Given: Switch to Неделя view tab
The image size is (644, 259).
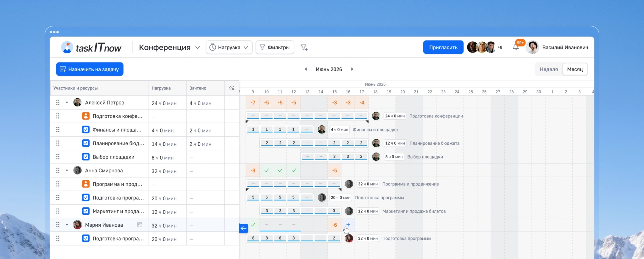Looking at the screenshot, I should click(549, 69).
